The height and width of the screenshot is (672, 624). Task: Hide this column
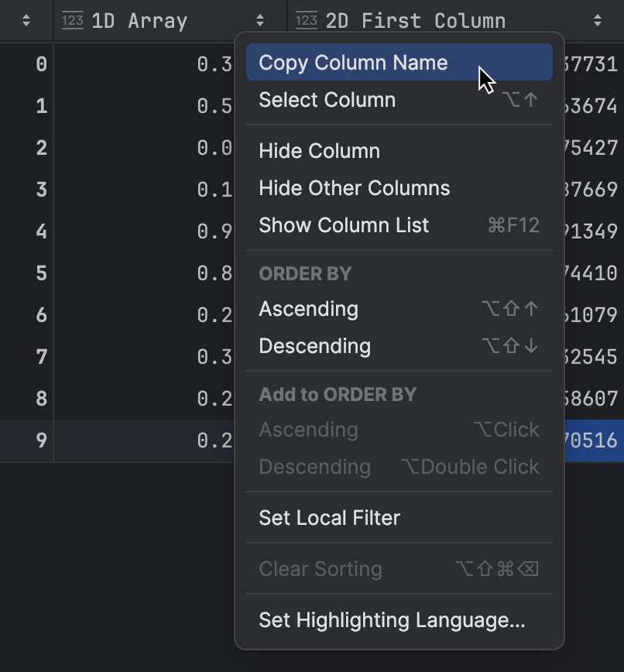point(320,151)
